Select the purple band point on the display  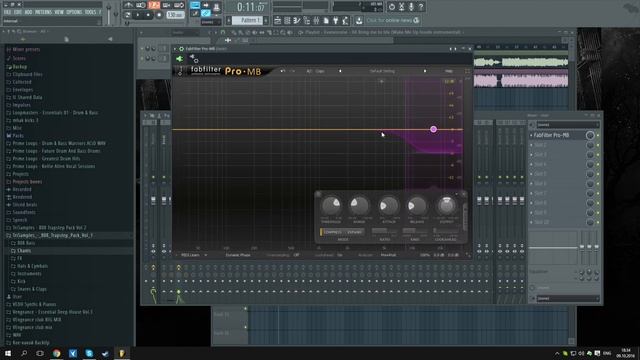click(x=433, y=129)
